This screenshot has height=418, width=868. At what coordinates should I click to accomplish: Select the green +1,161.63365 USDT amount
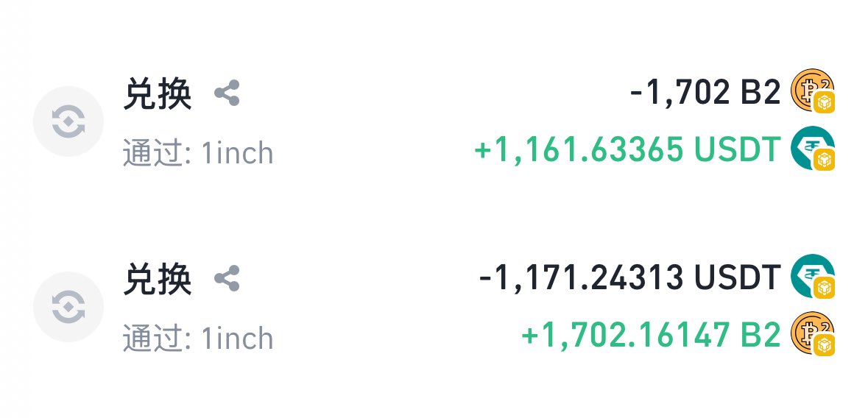click(627, 149)
